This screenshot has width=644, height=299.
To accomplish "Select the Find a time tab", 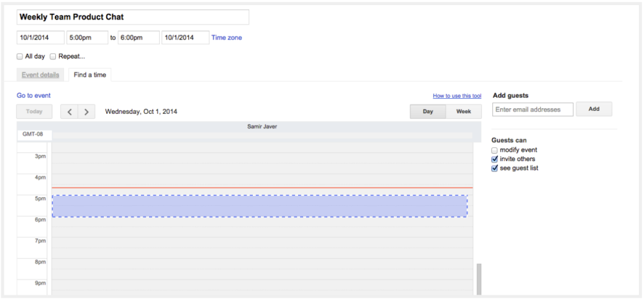I will 90,75.
